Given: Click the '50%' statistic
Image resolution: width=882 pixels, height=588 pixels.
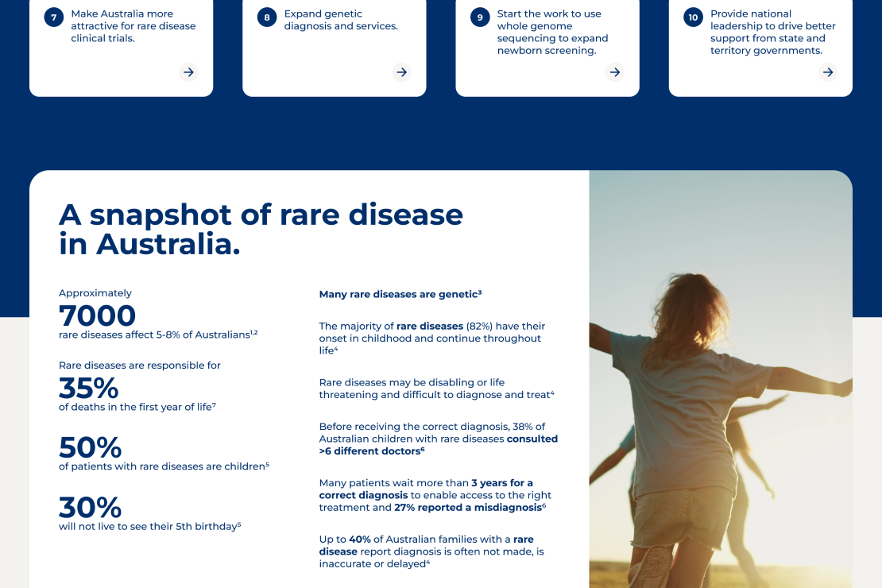Looking at the screenshot, I should point(90,447).
